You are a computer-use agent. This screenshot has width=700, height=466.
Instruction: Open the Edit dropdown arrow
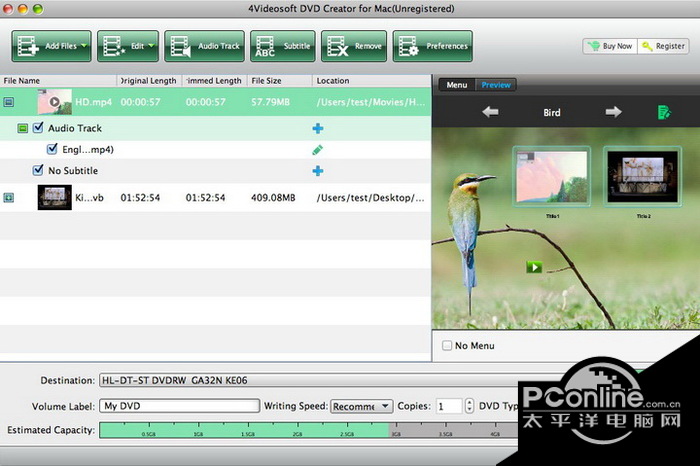151,46
